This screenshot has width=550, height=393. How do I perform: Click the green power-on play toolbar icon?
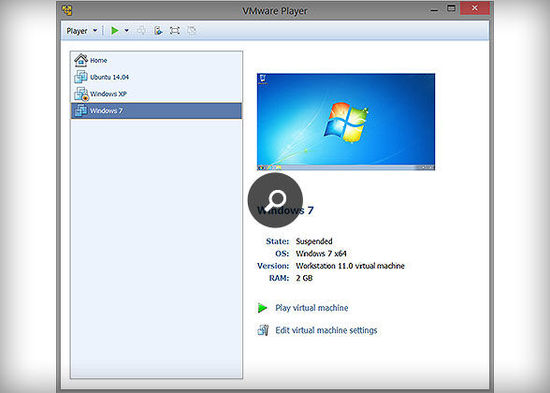tap(115, 31)
